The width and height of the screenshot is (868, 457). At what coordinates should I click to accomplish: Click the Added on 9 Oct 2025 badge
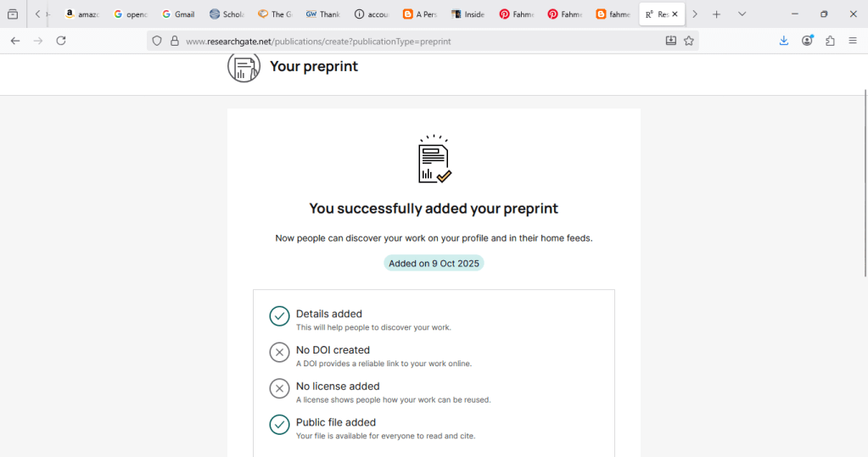pos(434,264)
